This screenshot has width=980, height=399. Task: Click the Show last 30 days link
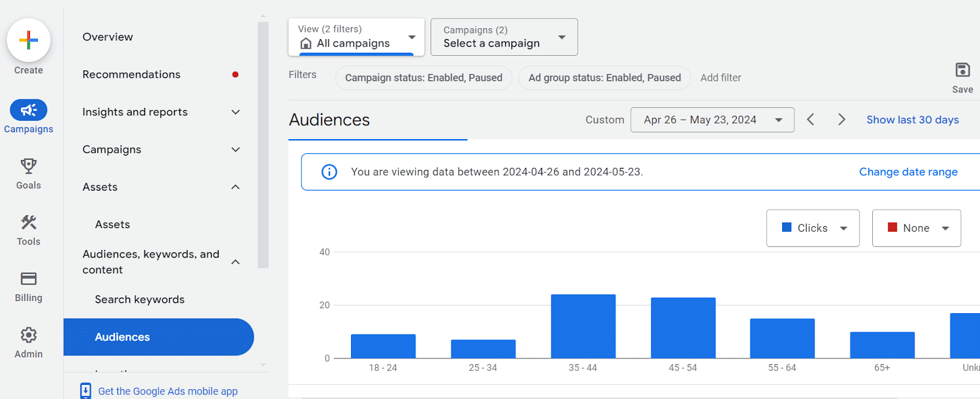click(x=912, y=120)
